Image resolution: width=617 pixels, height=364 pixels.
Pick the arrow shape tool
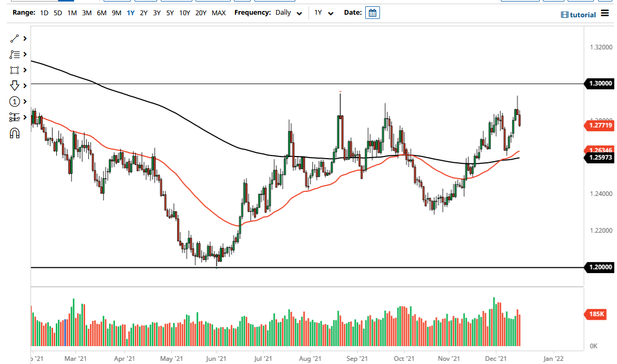[x=14, y=85]
